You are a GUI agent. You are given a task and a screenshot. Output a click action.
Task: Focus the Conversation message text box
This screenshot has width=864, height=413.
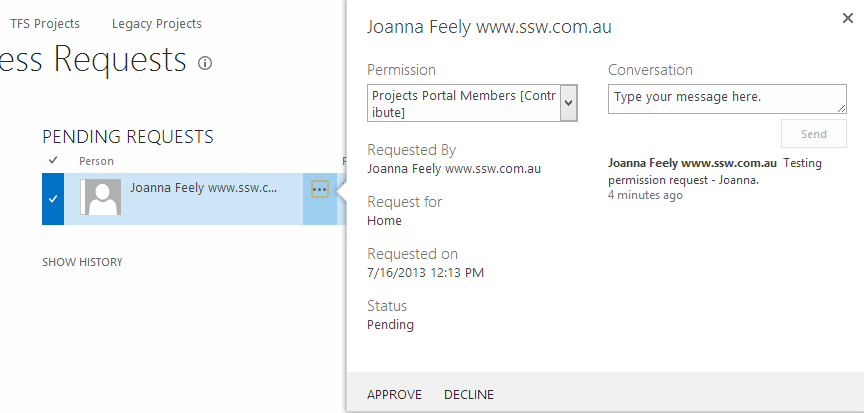(727, 98)
